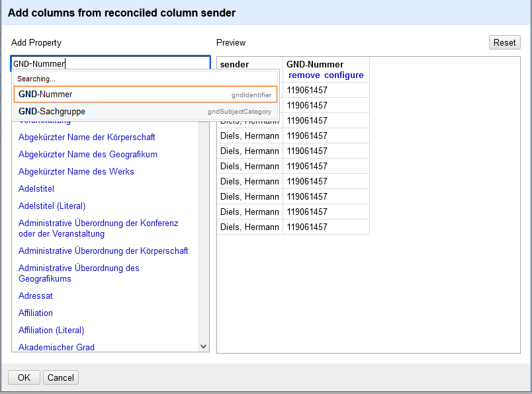The image size is (532, 394).
Task: Select the Adressat property
Action: click(36, 296)
